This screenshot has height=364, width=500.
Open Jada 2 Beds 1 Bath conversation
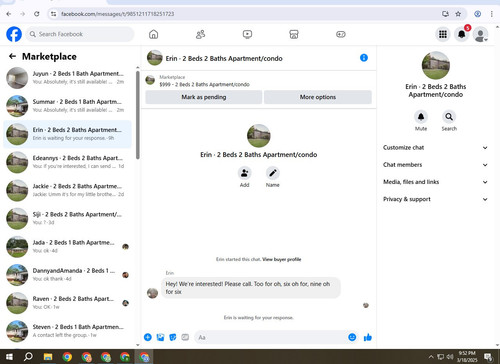tap(67, 247)
